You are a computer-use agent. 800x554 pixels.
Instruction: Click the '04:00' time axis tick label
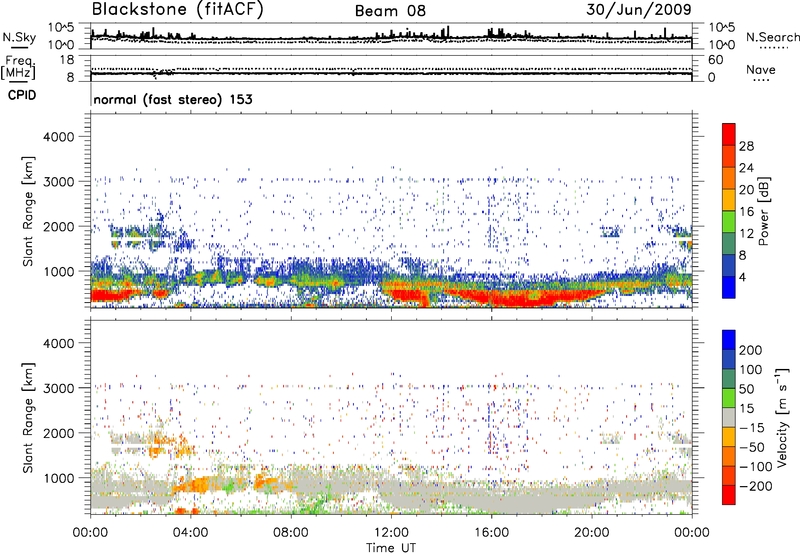[x=190, y=533]
